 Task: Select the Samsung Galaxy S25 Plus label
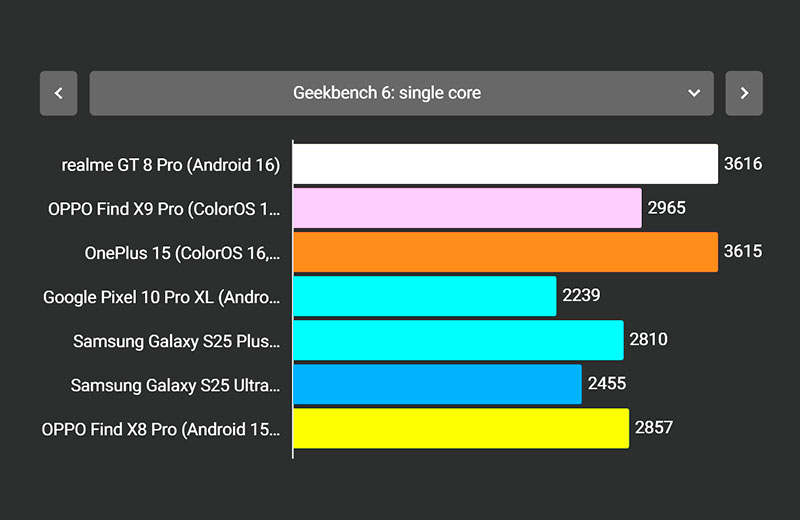tap(177, 341)
